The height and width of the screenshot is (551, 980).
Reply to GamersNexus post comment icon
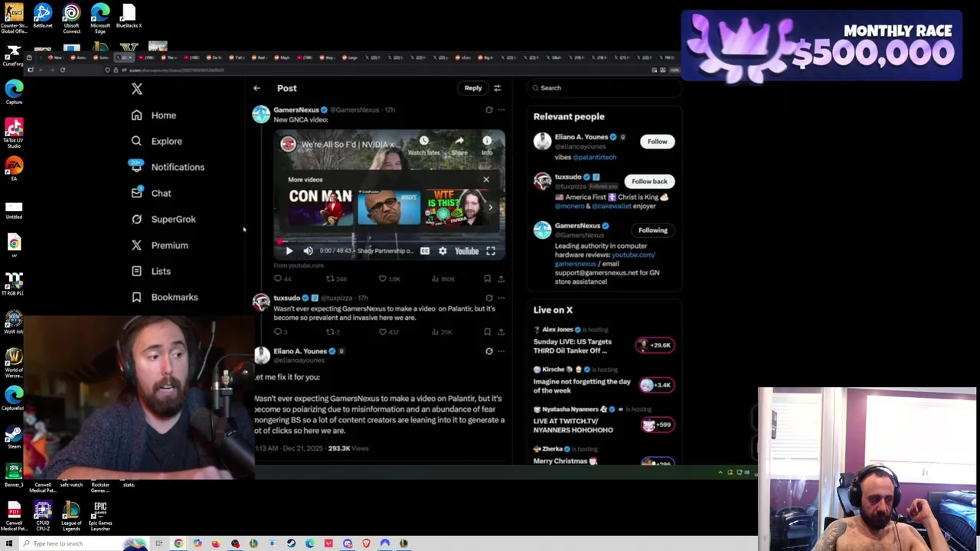278,279
